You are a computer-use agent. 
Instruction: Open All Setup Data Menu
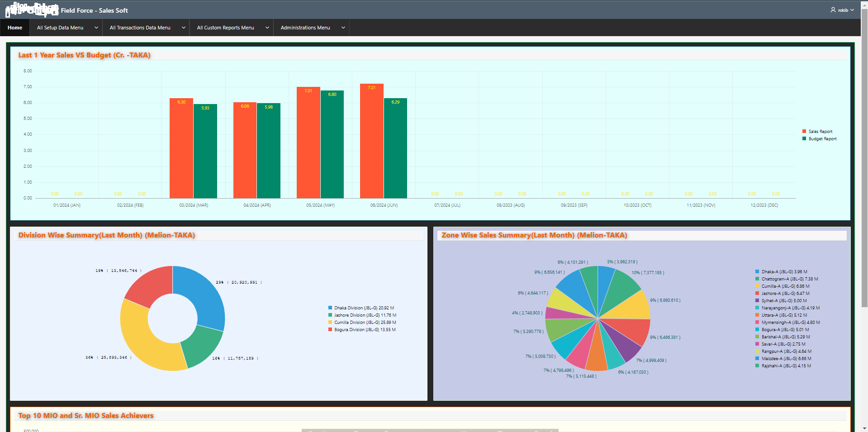pos(60,28)
